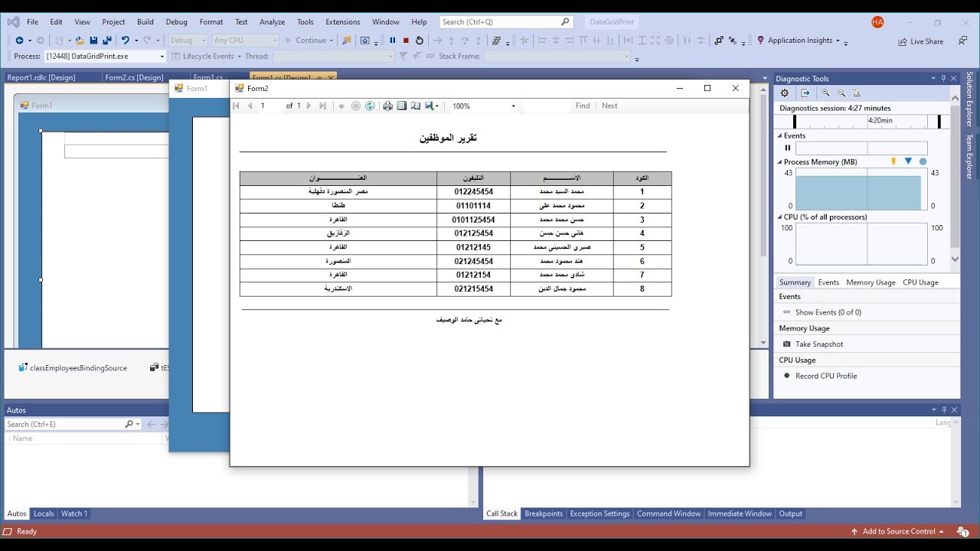
Task: Open the feedback icon at top right
Action: click(962, 41)
